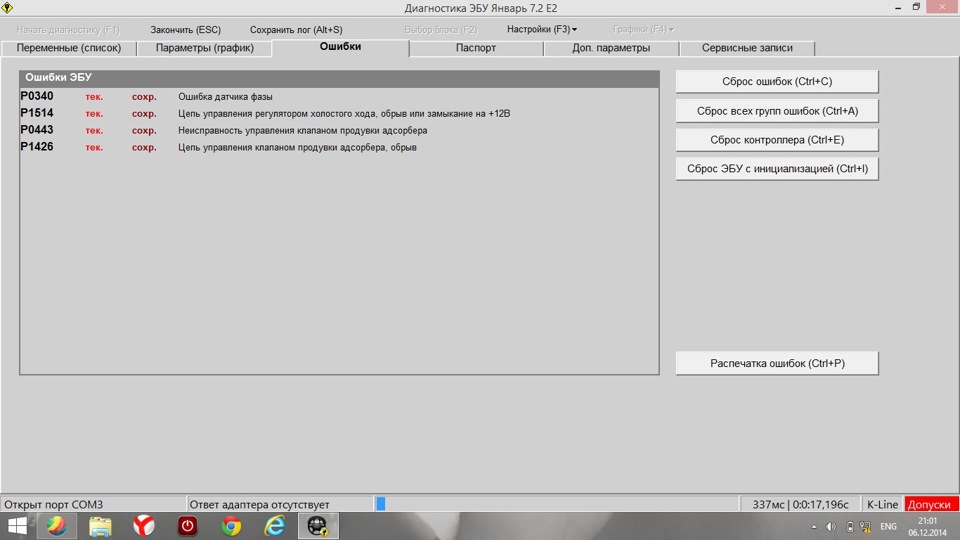The width and height of the screenshot is (960, 540).
Task: Click the сохр. flag of P1514
Action: point(144,114)
